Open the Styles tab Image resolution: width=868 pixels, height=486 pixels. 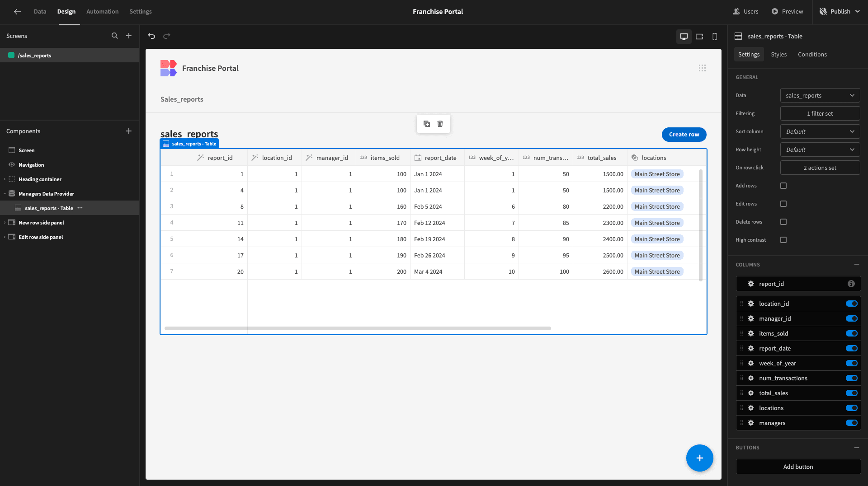pyautogui.click(x=778, y=54)
